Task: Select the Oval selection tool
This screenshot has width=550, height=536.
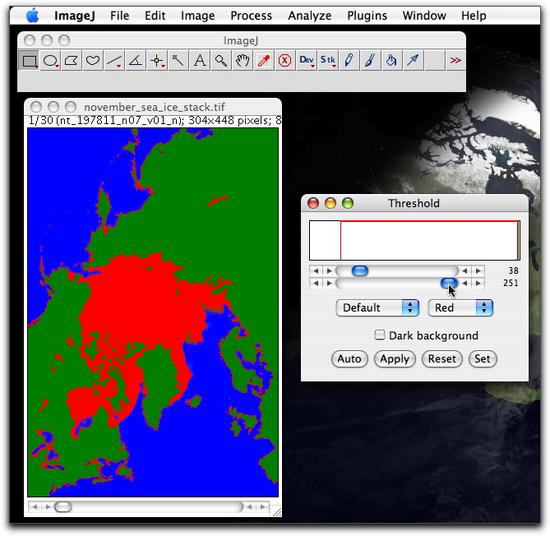Action: tap(51, 61)
